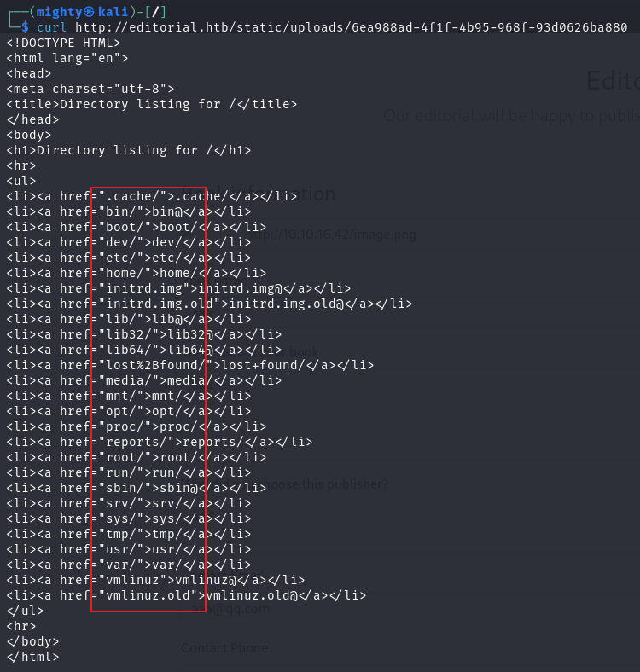Screen dimensions: 640x672
Task: Select the lost+found/ directory entry line
Action: click(x=189, y=365)
